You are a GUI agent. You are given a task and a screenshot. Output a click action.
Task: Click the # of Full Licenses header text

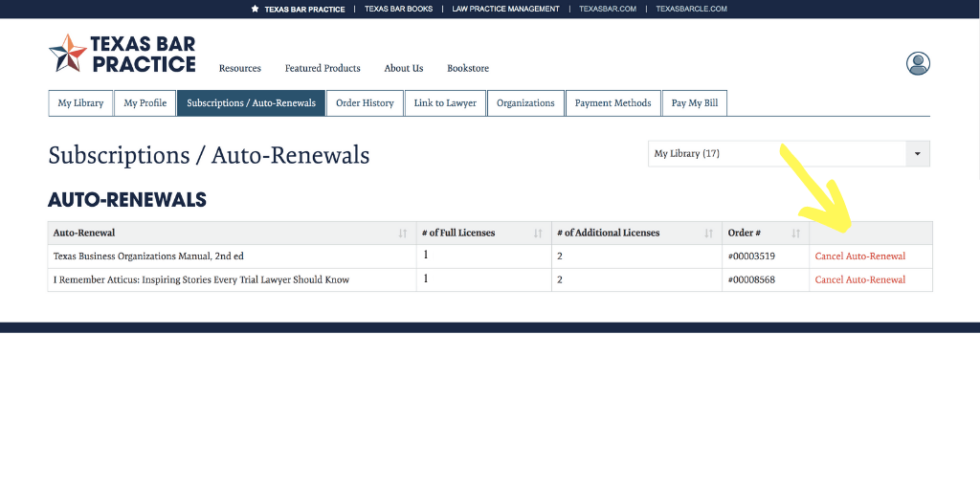coord(458,234)
